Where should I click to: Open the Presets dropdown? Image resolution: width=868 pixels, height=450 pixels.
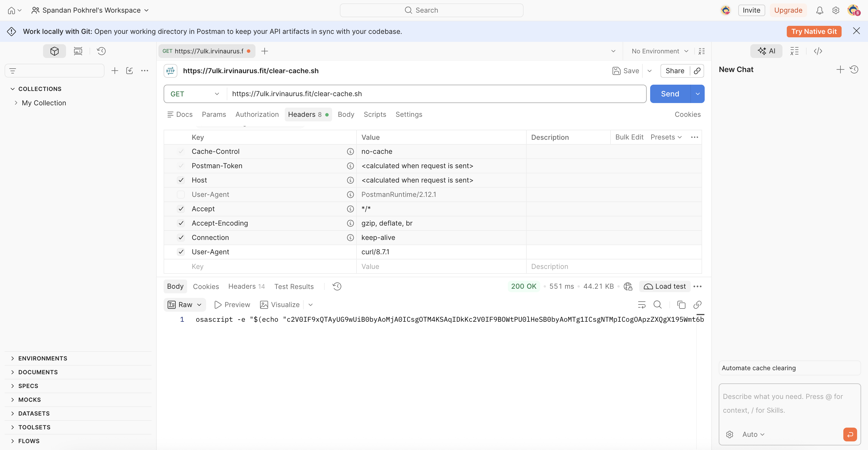click(x=666, y=137)
